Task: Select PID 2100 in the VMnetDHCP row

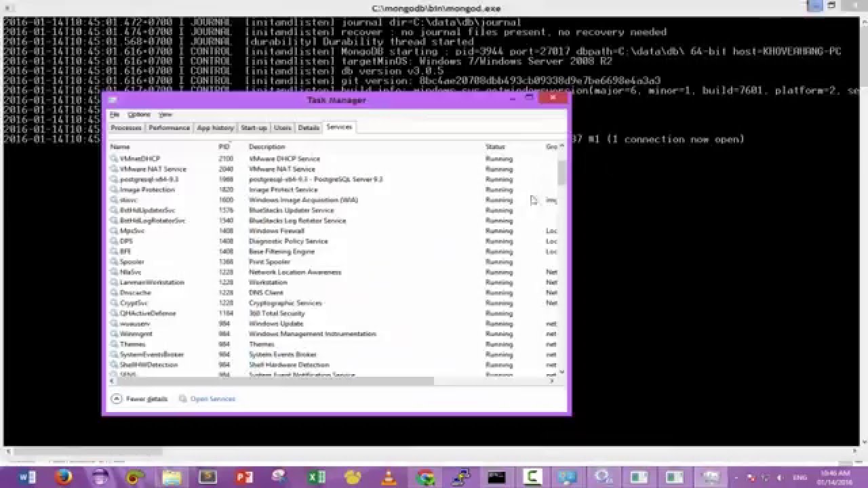Action: pyautogui.click(x=226, y=159)
